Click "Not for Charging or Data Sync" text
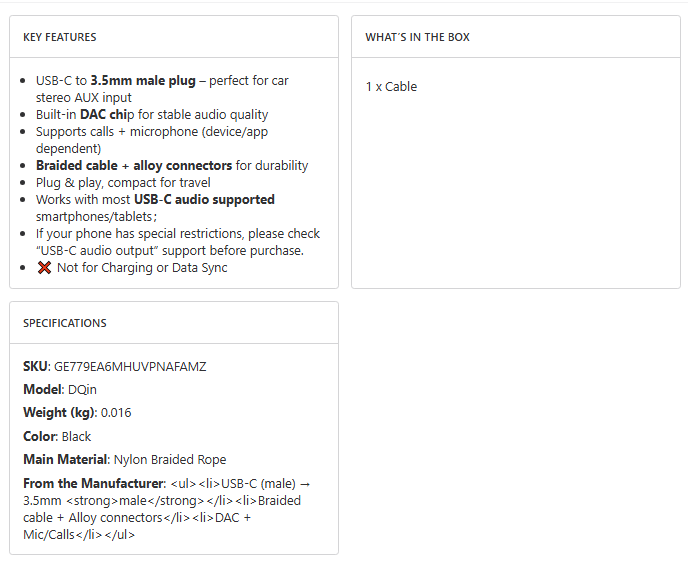The image size is (688, 565). pos(142,268)
